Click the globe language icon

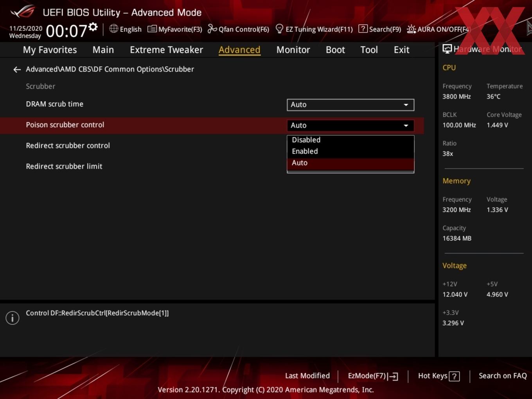(x=113, y=29)
